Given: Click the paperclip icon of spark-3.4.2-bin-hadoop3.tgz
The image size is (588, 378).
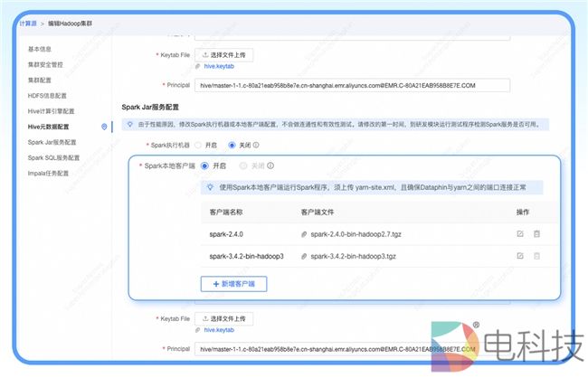Looking at the screenshot, I should [304, 257].
